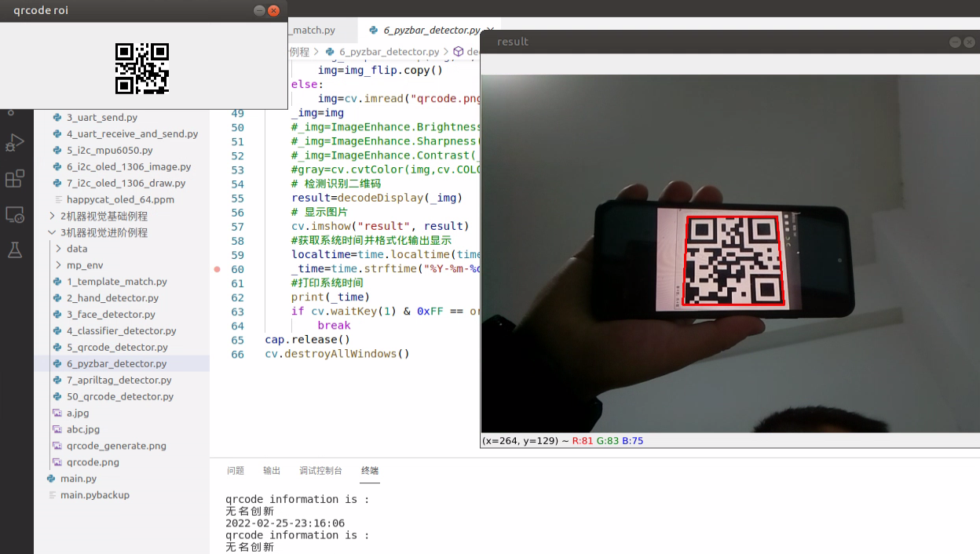Open the Run and Debug view
The width and height of the screenshot is (980, 554).
point(14,143)
